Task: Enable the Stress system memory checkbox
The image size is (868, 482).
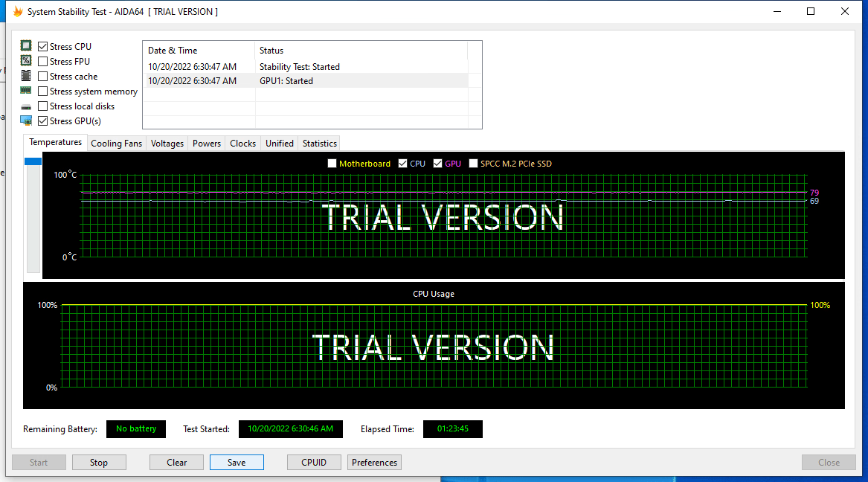Action: click(42, 91)
